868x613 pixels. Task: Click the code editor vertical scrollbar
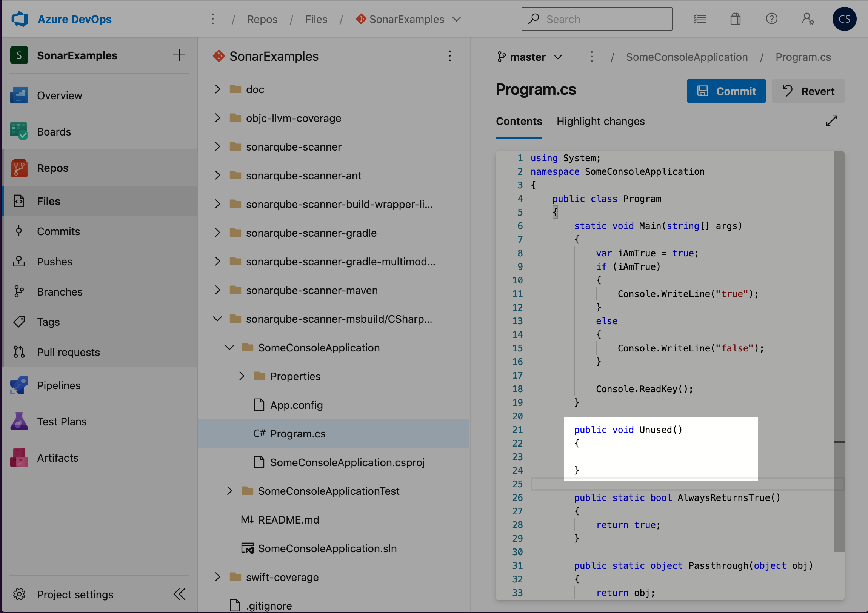[x=839, y=352]
